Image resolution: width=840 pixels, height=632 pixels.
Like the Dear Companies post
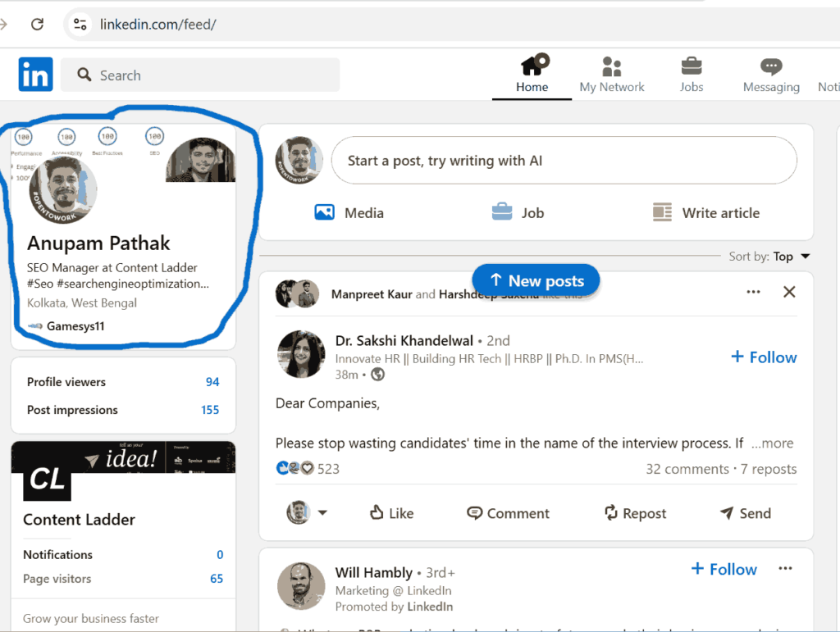[390, 513]
